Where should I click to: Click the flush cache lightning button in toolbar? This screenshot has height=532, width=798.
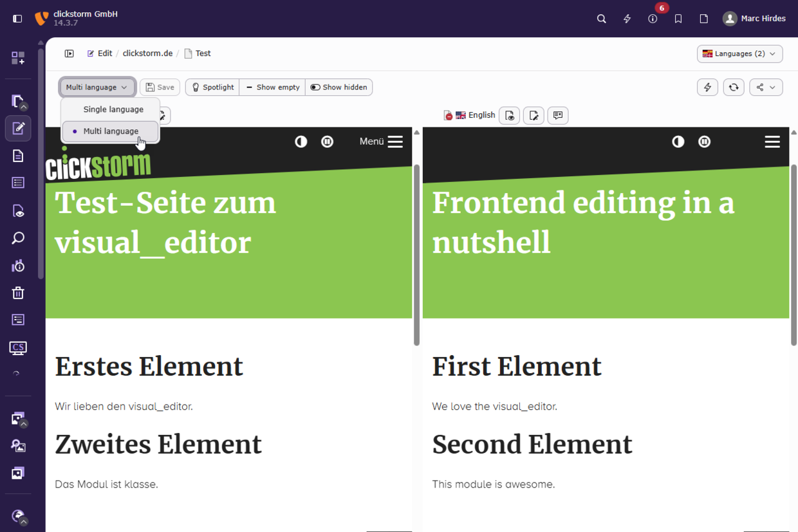coord(708,87)
